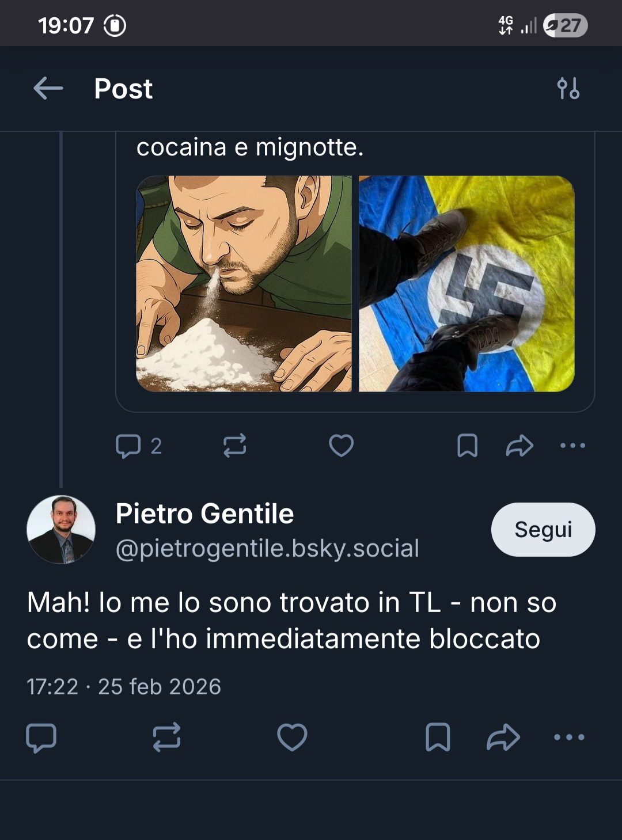This screenshot has width=622, height=840.
Task: Open the flag image thumbnail on the right
Action: (x=466, y=284)
